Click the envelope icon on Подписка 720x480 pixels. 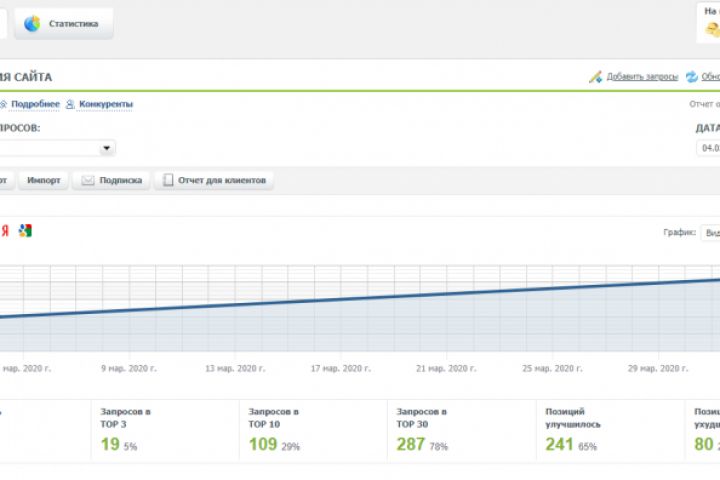tap(88, 180)
